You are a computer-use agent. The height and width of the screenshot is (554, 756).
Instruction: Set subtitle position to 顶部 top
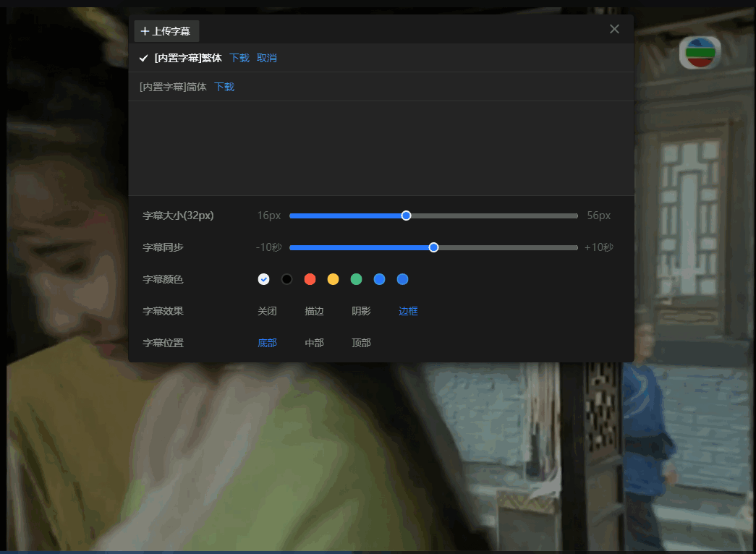[x=361, y=343]
